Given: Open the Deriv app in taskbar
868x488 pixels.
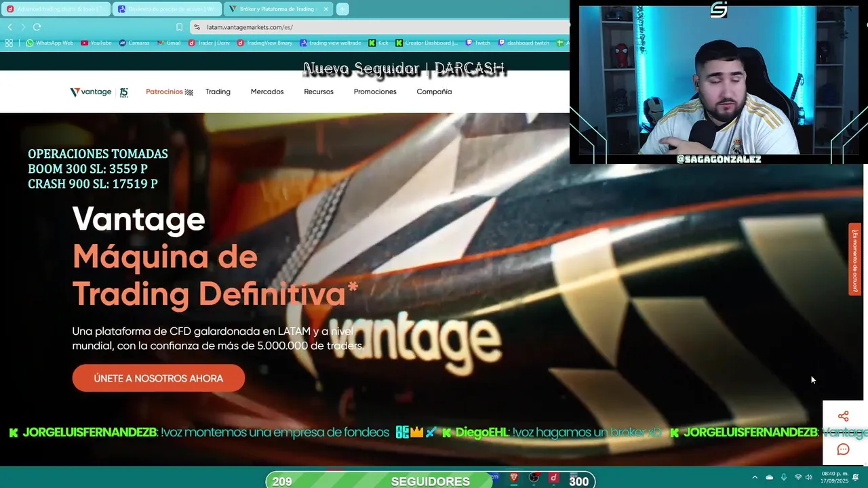Looking at the screenshot, I should point(553,478).
